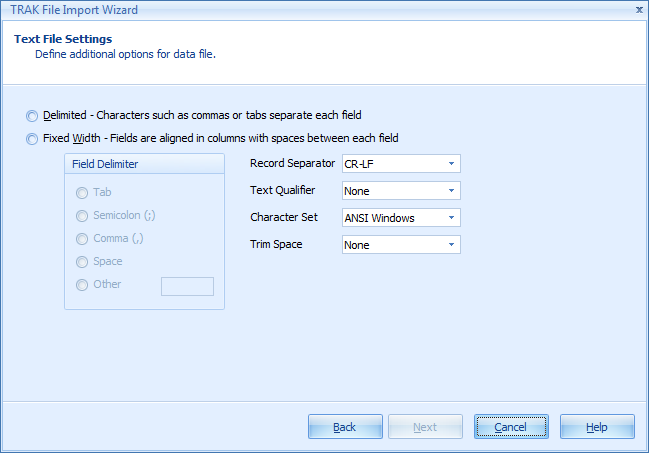
Task: Click the Back button
Action: pyautogui.click(x=345, y=427)
